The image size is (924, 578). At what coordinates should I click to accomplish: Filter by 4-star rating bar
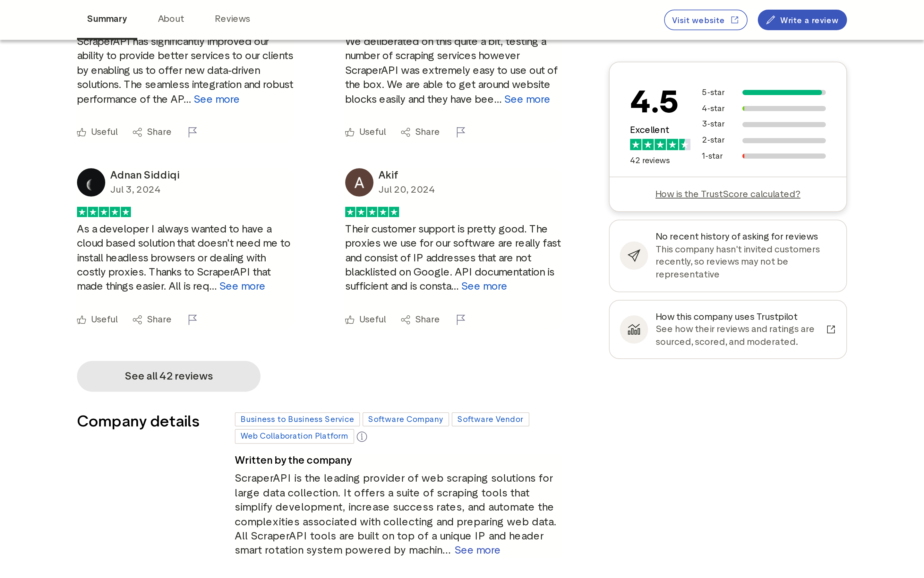[783, 109]
